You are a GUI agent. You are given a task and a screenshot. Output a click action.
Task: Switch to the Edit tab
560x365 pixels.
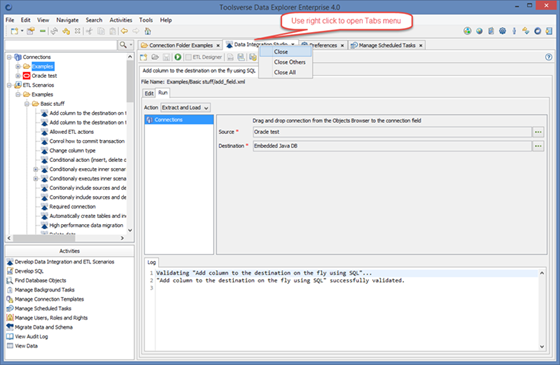pos(149,94)
